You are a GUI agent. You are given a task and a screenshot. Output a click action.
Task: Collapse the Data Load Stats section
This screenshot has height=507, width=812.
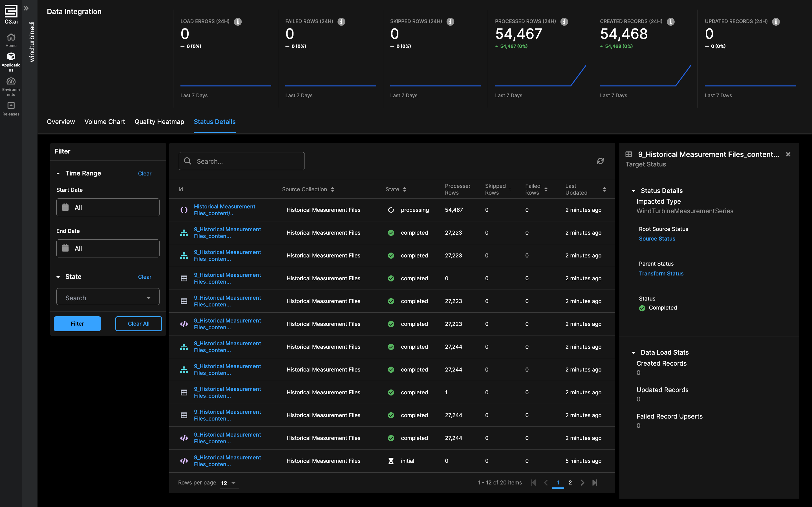coord(634,352)
